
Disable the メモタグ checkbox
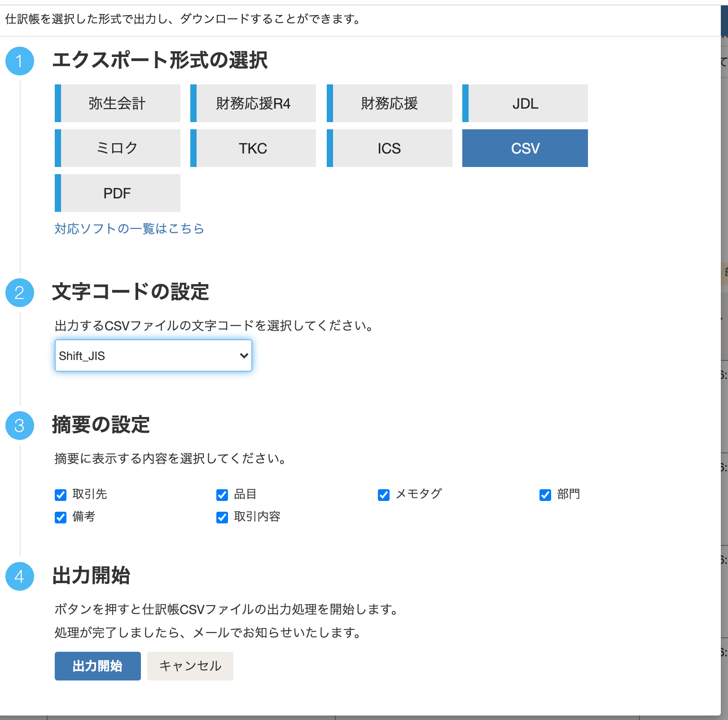point(384,495)
